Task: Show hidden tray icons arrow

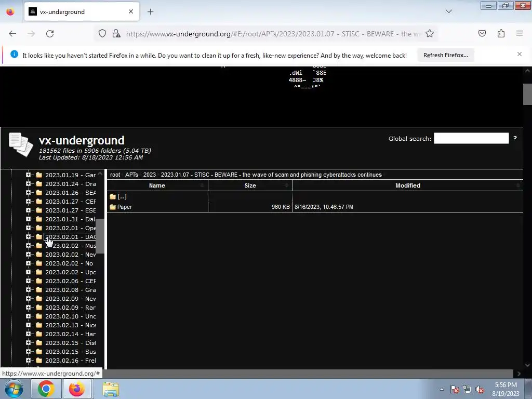Action: [x=442, y=389]
